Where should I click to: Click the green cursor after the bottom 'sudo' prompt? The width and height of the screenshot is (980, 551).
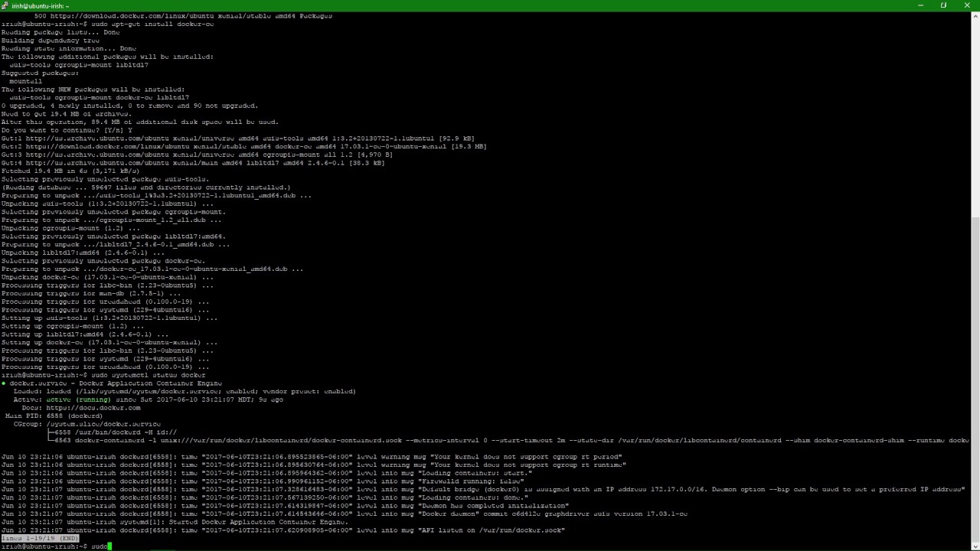click(x=109, y=546)
